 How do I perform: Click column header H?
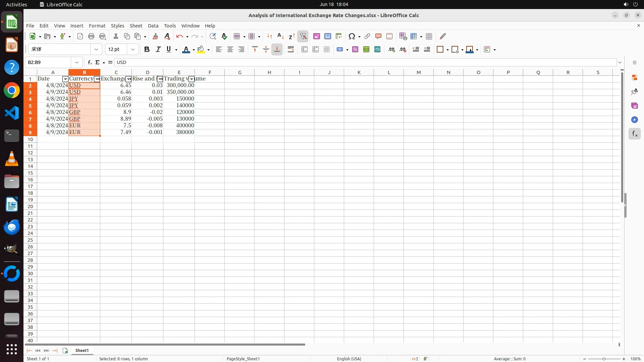tap(269, 72)
